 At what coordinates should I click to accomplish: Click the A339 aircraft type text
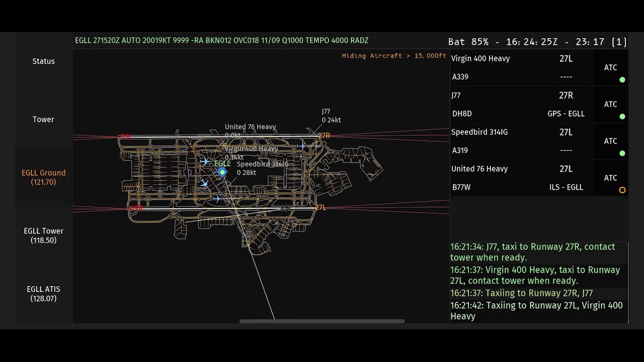[x=460, y=77]
